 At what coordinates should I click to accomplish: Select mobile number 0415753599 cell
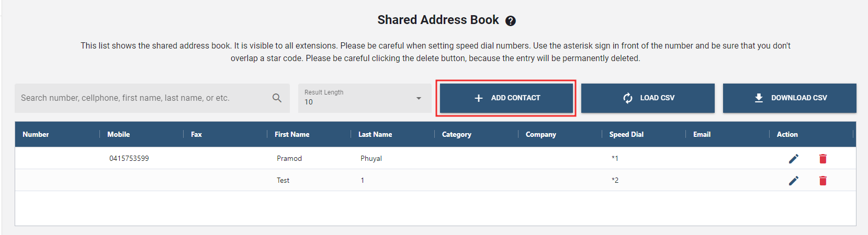click(x=129, y=159)
